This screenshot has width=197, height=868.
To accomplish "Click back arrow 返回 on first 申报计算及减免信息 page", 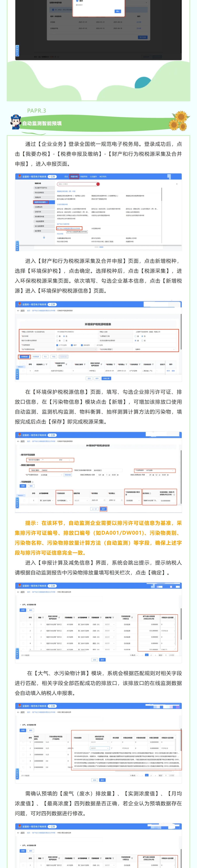I will point(21,592).
